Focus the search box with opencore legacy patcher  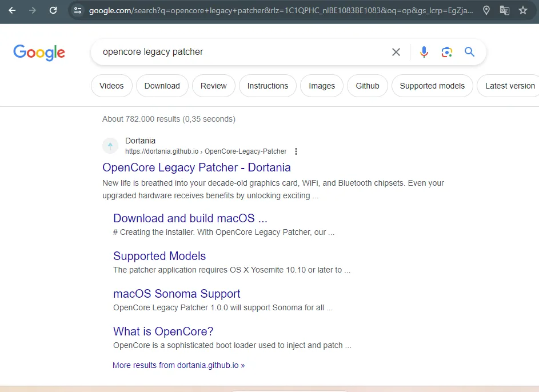click(241, 52)
